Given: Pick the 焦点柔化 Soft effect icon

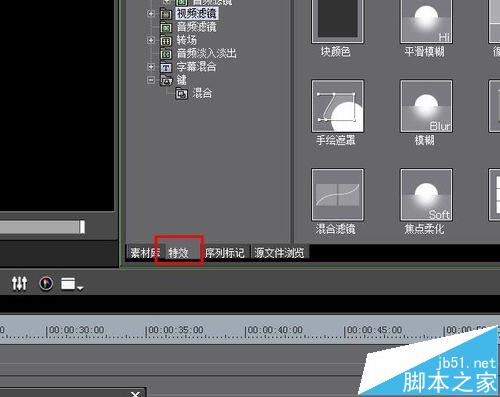Looking at the screenshot, I should click(x=426, y=195).
